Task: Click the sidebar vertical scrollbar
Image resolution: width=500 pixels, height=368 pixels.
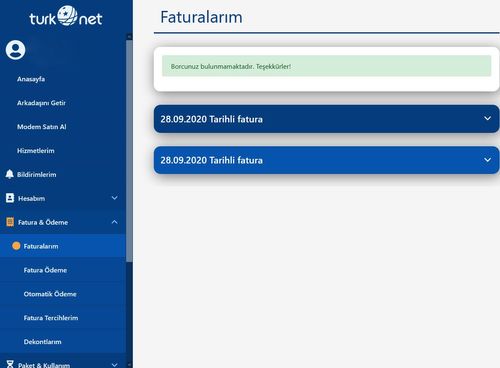Action: (129, 151)
